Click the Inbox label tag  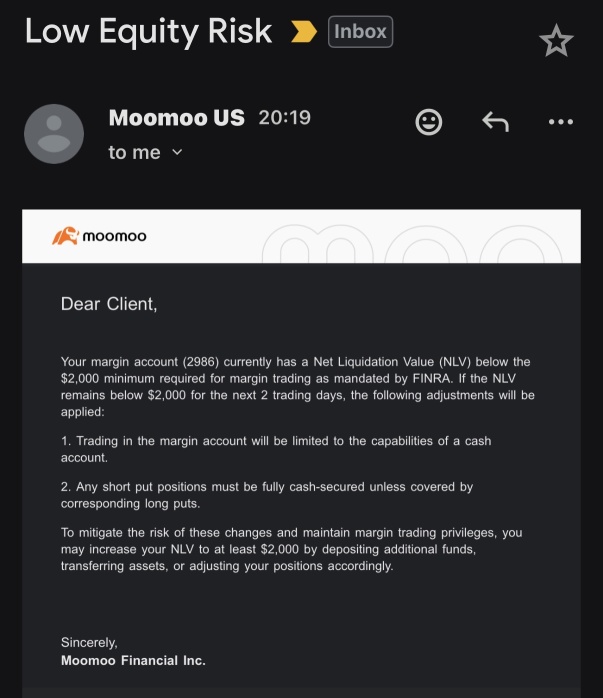point(360,32)
